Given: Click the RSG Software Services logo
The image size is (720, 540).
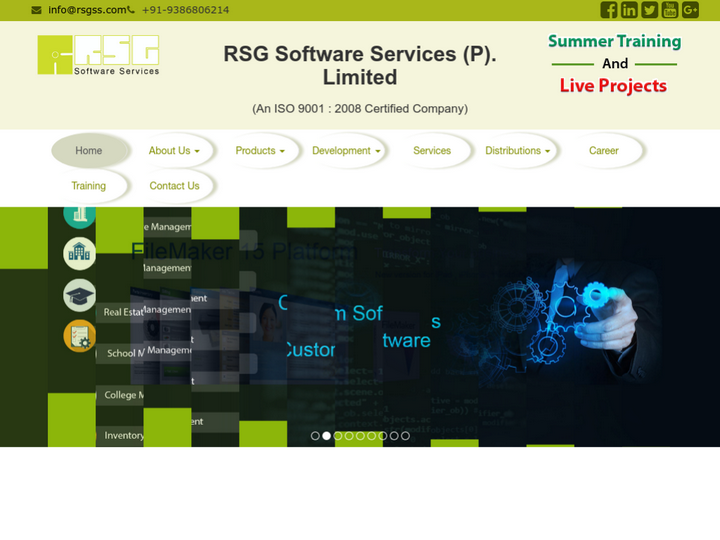Looking at the screenshot, I should 98,56.
